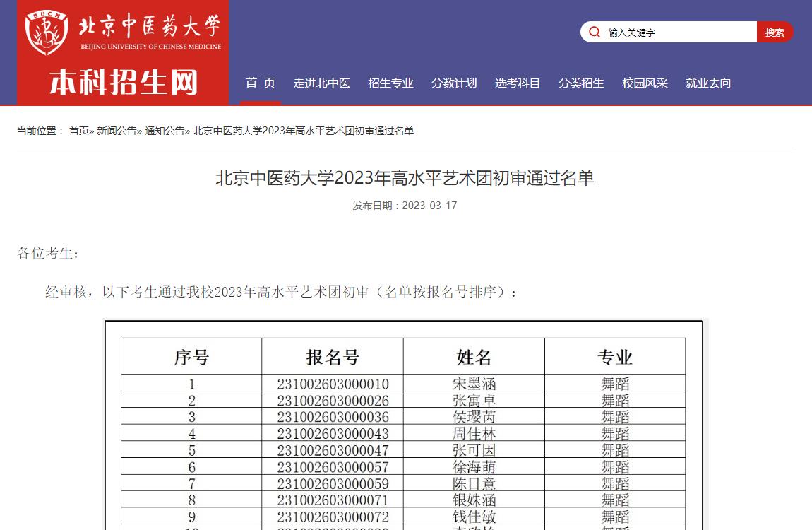Click the paragraph starting 经审核，以下考生
The height and width of the screenshot is (530, 812).
coord(281,292)
